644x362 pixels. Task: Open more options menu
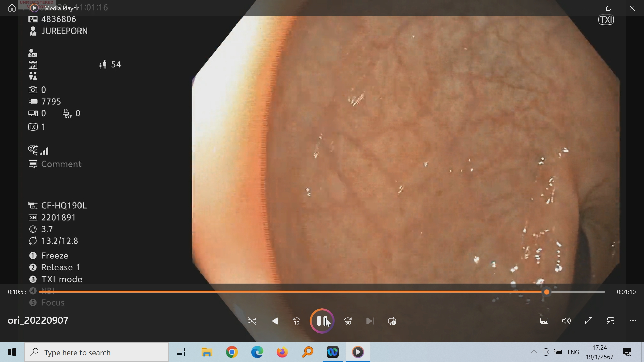633,321
